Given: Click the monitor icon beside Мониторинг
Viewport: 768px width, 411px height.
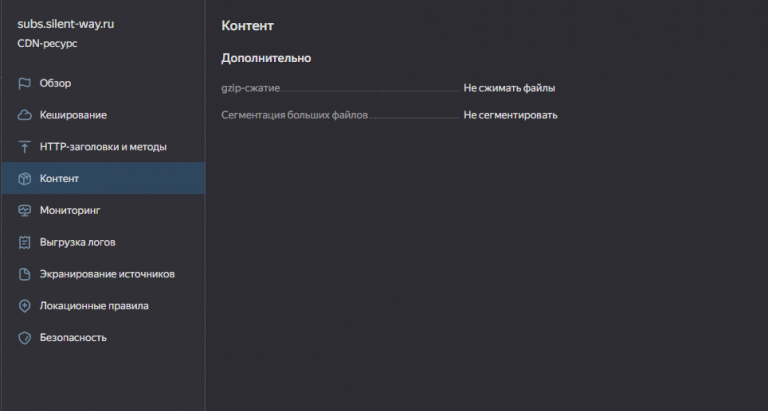Looking at the screenshot, I should tap(24, 211).
